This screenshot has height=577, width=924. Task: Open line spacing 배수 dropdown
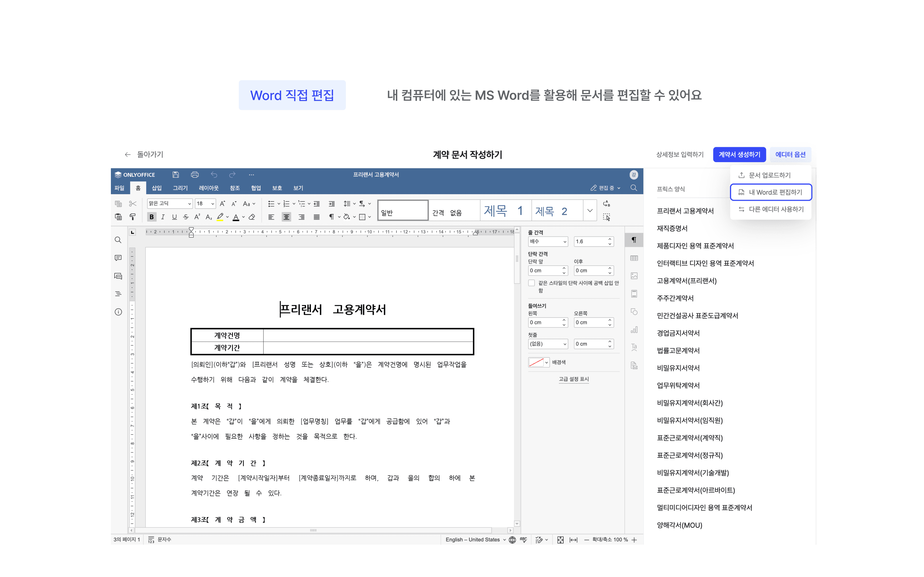[x=548, y=241]
